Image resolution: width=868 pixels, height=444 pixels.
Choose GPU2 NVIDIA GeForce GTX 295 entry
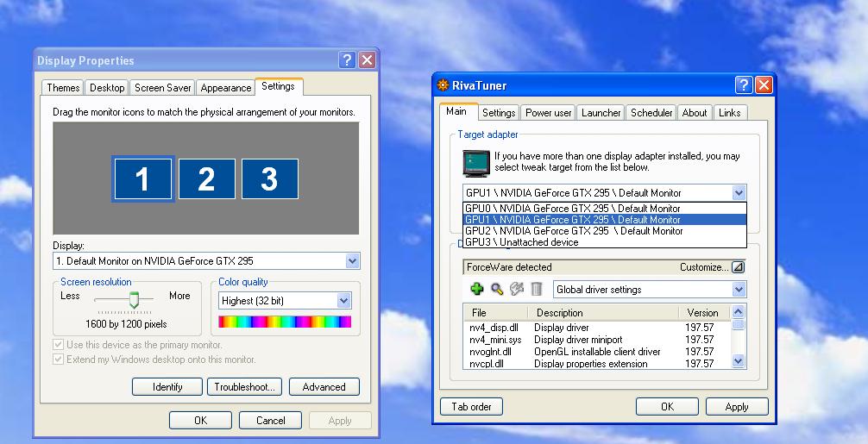pos(605,231)
